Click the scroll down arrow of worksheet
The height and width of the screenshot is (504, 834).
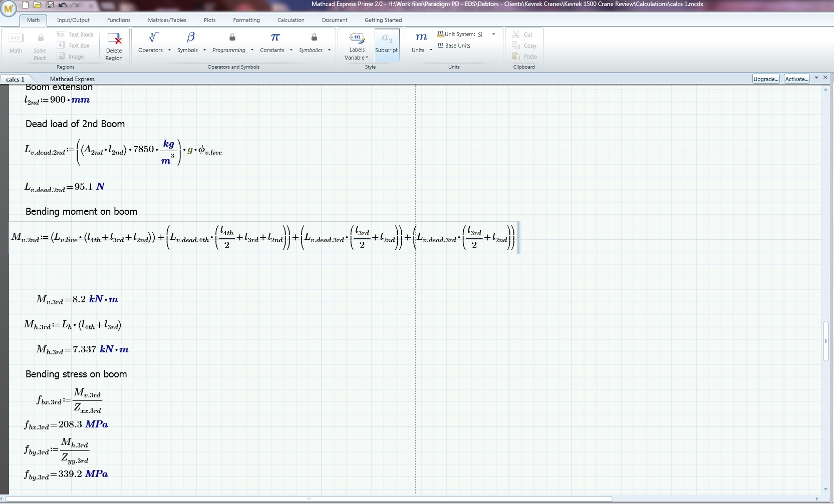click(x=825, y=489)
